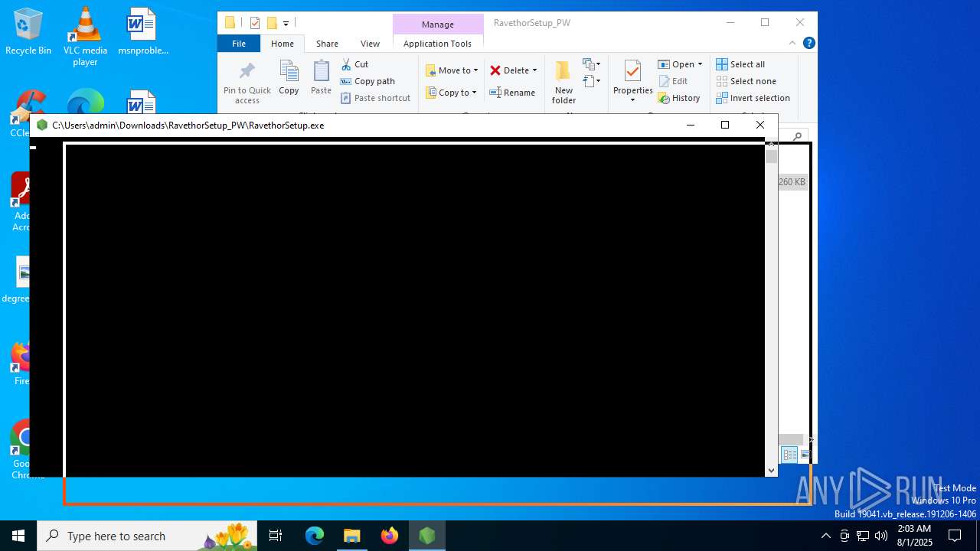Open the File tab in Explorer
The image size is (980, 551).
click(x=239, y=44)
